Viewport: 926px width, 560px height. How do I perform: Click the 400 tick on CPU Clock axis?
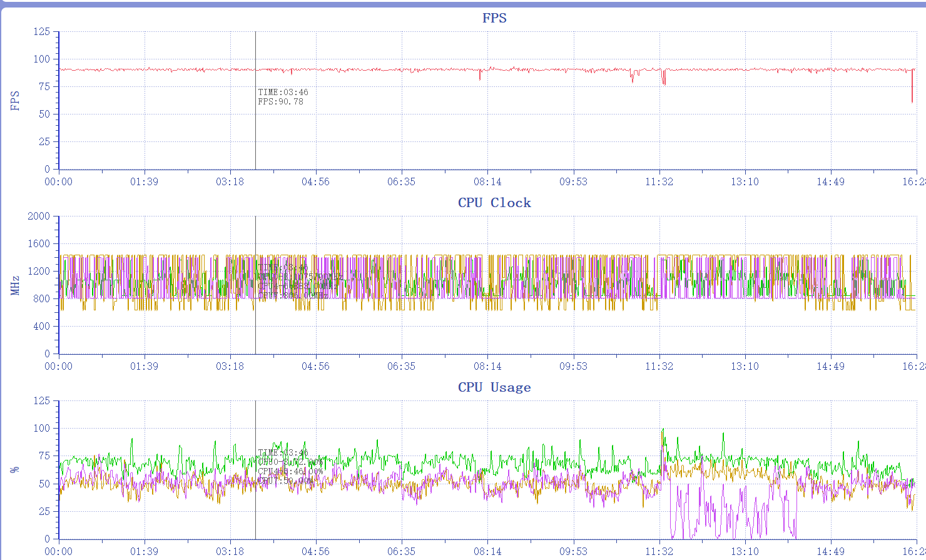[x=41, y=327]
